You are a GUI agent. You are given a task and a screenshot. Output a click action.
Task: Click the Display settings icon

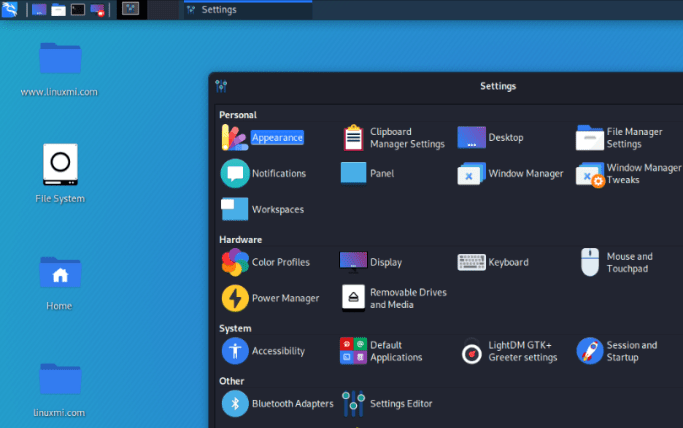tap(353, 262)
